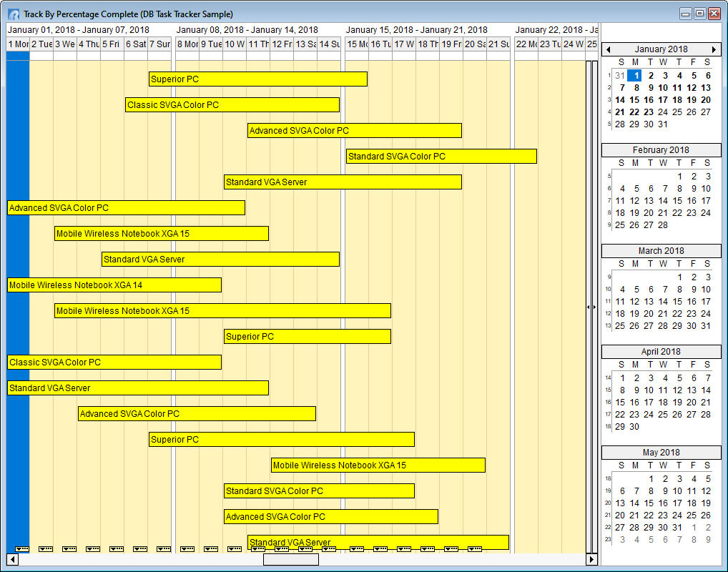Select Standard VGA Server bar starting January 1
This screenshot has height=572, width=728.
pyautogui.click(x=138, y=388)
